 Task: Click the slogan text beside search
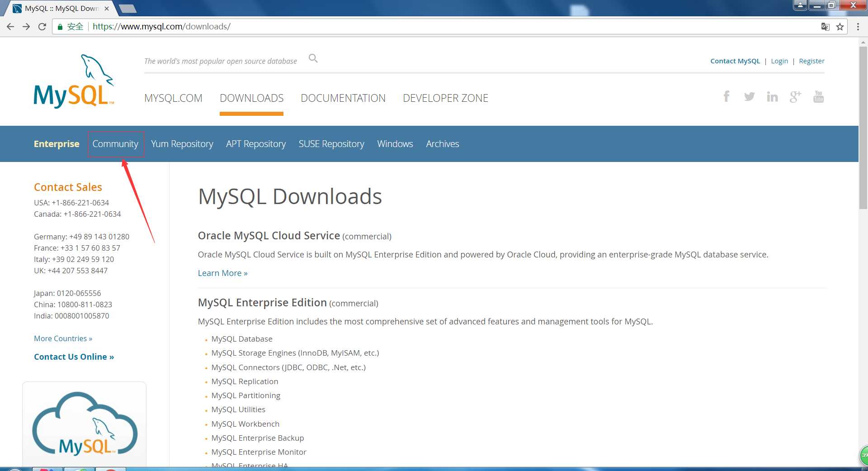coord(221,61)
